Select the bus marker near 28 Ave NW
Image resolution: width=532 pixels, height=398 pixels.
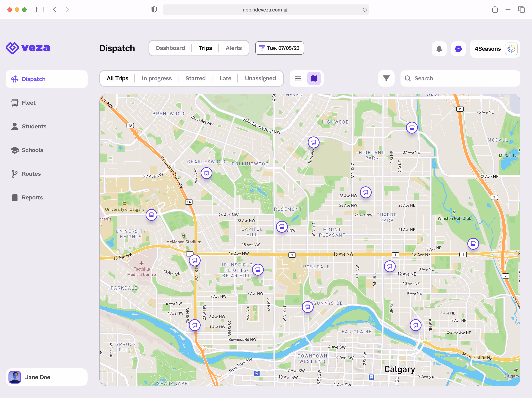[x=366, y=192]
